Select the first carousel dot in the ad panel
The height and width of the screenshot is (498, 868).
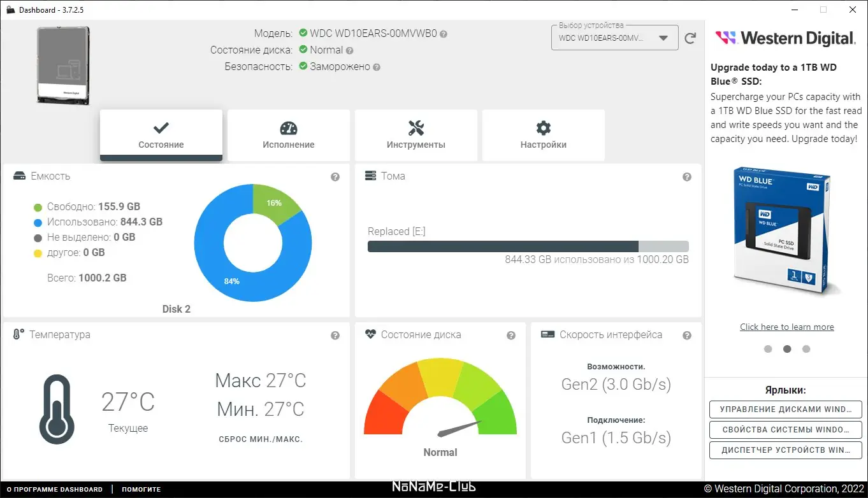coord(768,349)
